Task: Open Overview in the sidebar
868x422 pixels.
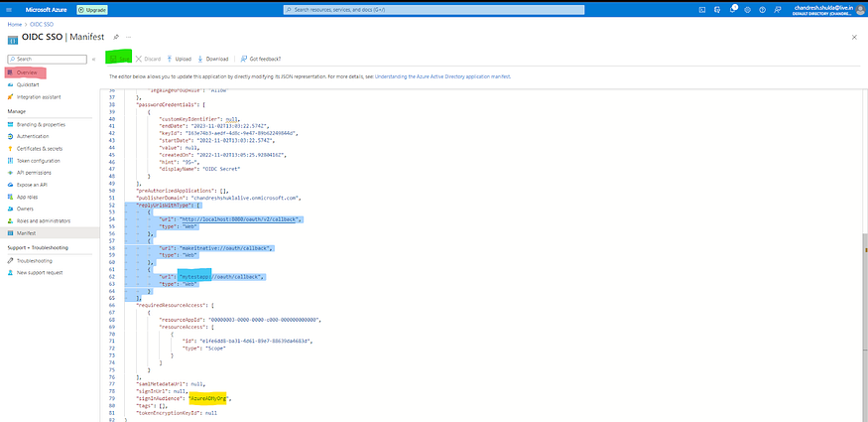Action: 26,72
